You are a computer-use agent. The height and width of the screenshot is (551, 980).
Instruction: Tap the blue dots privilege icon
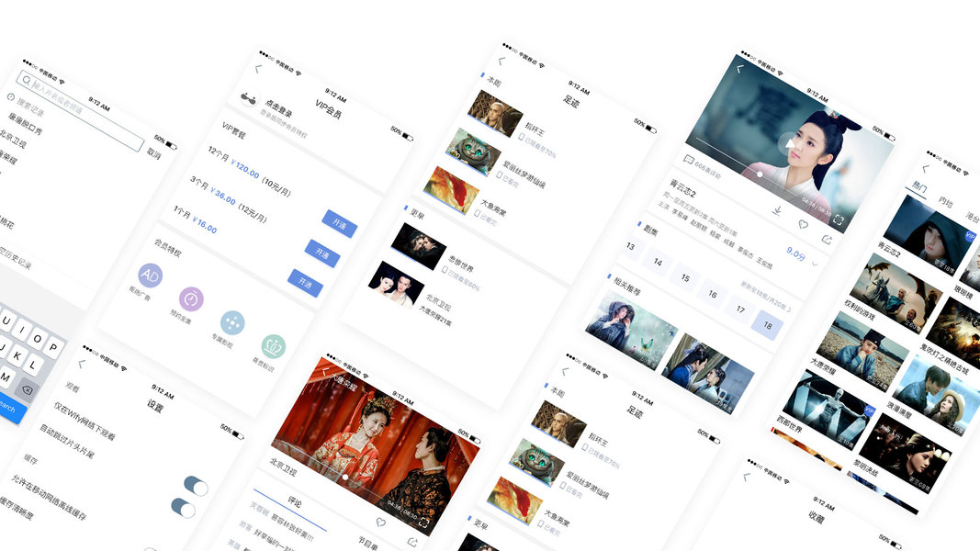[232, 323]
